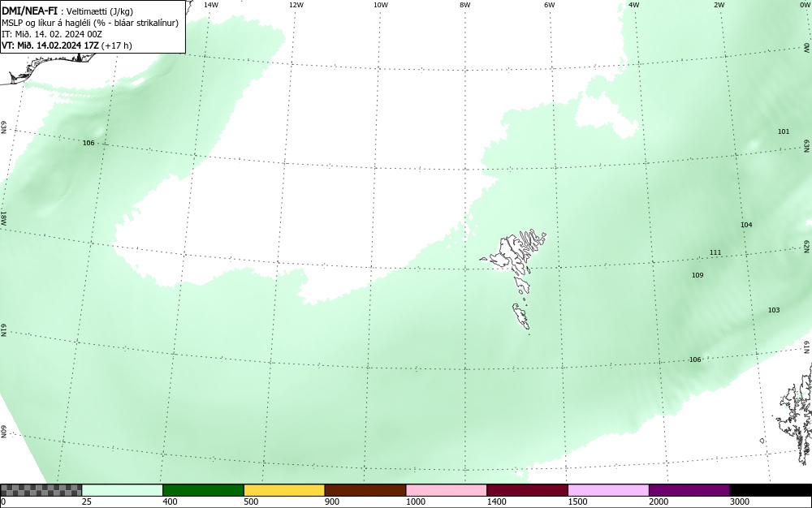Click the southernmost Faroe island Suðuroy
Viewport: 812px width, 508px height.
(x=521, y=316)
